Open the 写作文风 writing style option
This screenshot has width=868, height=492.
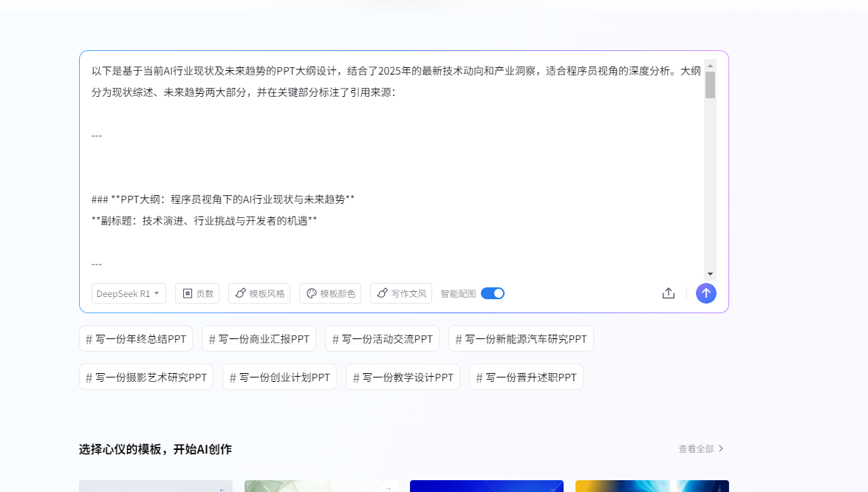click(x=401, y=293)
